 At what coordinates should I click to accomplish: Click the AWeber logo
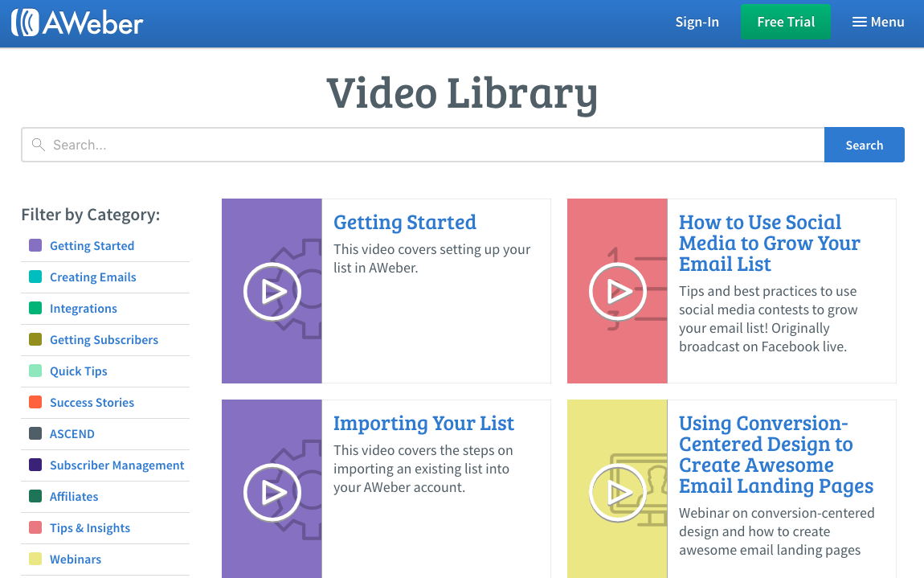(x=77, y=23)
